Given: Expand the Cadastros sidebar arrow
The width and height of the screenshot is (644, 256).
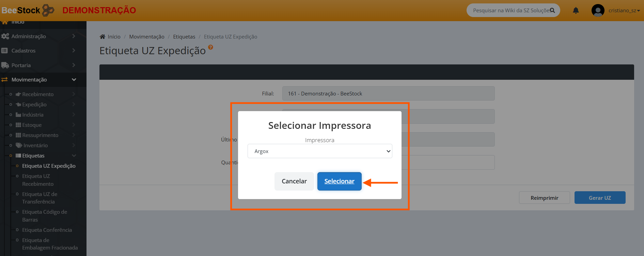Looking at the screenshot, I should 74,50.
